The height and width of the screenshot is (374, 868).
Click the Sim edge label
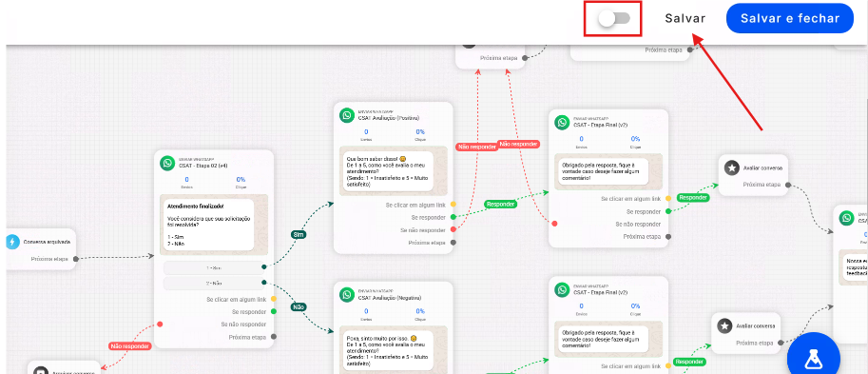(299, 235)
